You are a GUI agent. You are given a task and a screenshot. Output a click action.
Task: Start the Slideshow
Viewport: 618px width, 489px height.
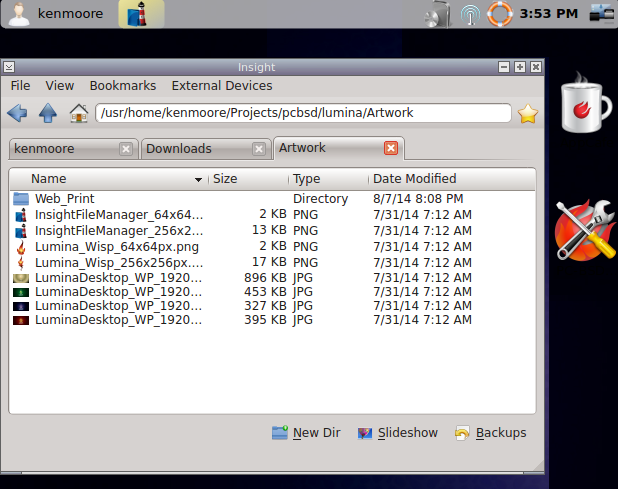click(x=397, y=433)
